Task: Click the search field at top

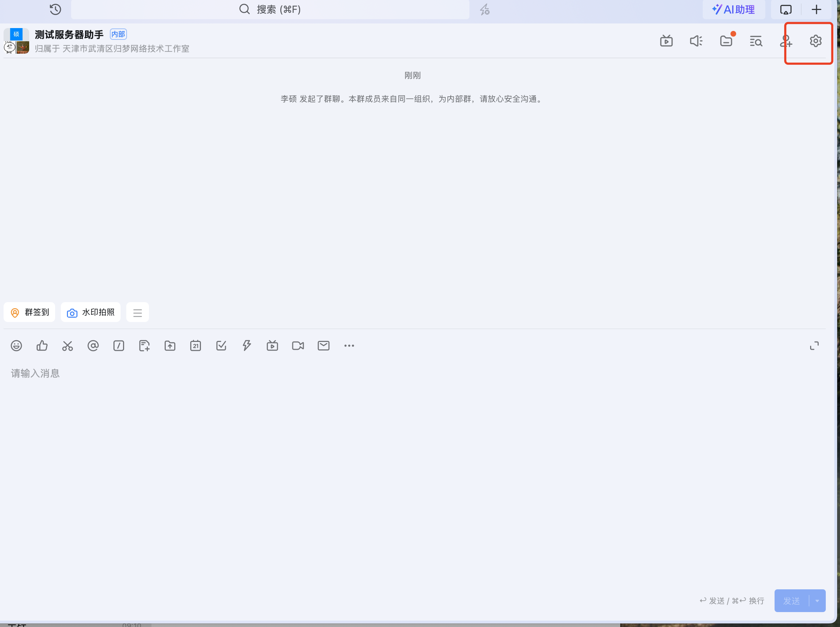Action: coord(270,10)
